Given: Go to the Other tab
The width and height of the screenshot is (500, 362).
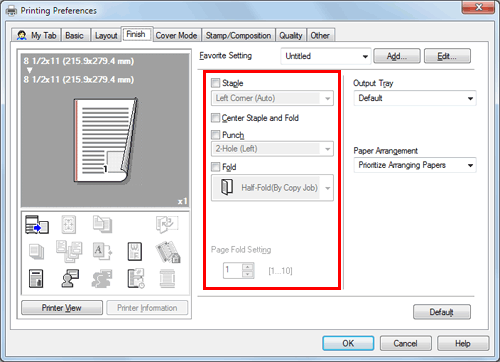Looking at the screenshot, I should [x=320, y=35].
